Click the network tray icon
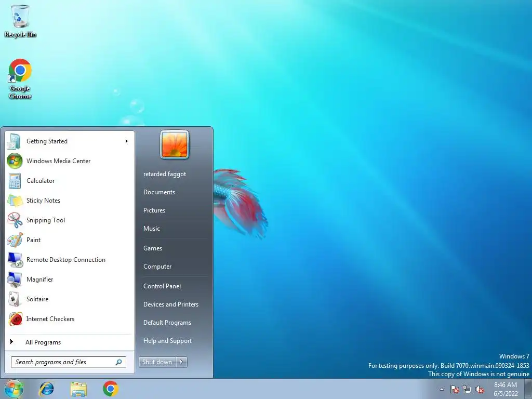The height and width of the screenshot is (399, 532). pos(467,389)
